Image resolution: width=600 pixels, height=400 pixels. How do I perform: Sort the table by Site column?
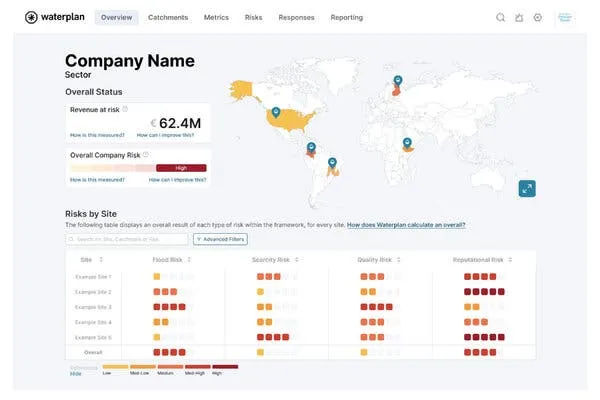(x=101, y=260)
